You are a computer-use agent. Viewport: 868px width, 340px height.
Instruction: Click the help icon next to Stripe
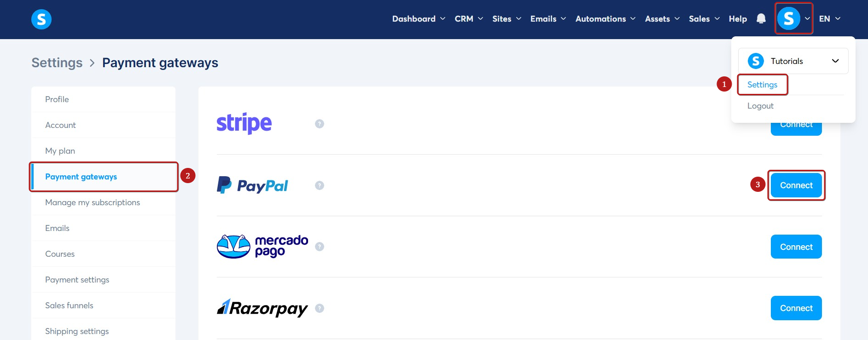(320, 124)
